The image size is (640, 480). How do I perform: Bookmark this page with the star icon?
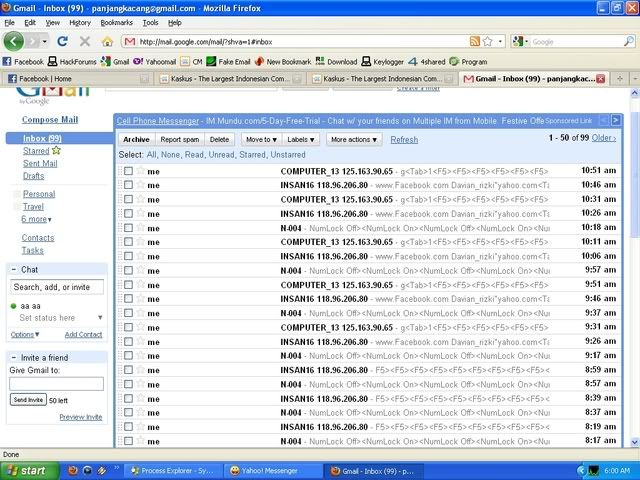point(487,41)
